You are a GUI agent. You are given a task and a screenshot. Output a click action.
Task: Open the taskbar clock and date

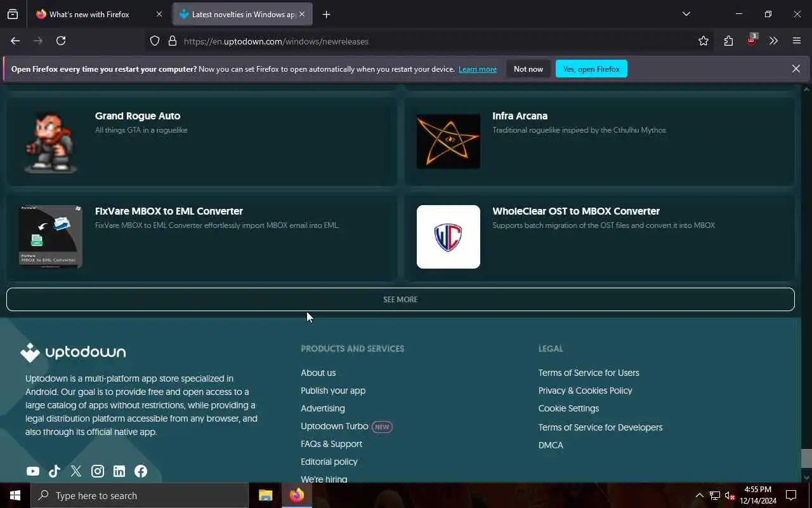click(758, 495)
